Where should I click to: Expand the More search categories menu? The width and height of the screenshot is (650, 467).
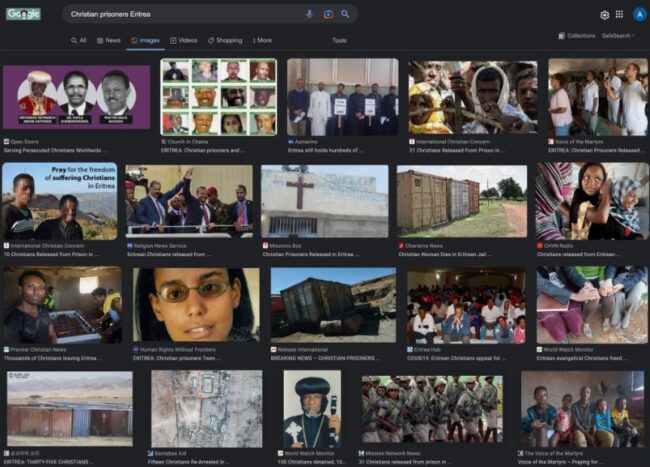pos(260,40)
